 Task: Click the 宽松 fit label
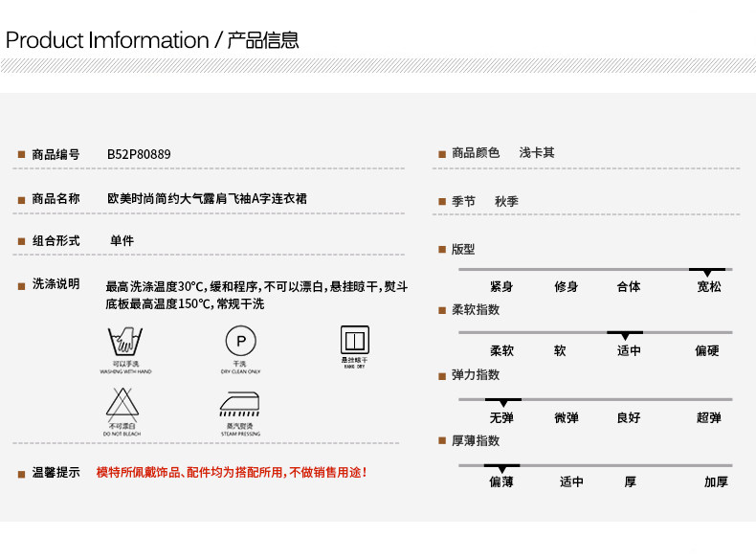(709, 286)
